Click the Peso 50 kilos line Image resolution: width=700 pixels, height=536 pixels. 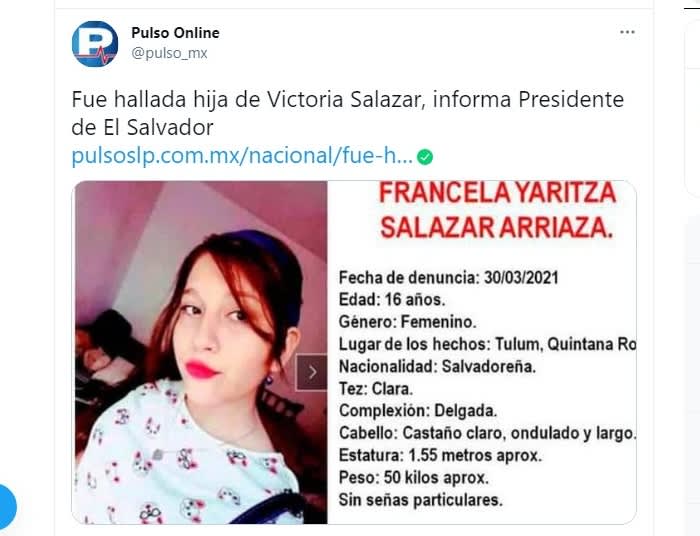pos(414,478)
